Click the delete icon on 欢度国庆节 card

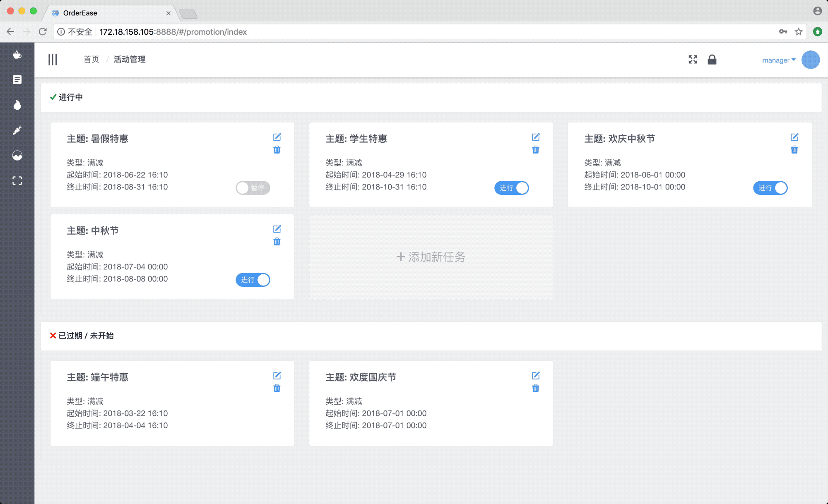[535, 388]
